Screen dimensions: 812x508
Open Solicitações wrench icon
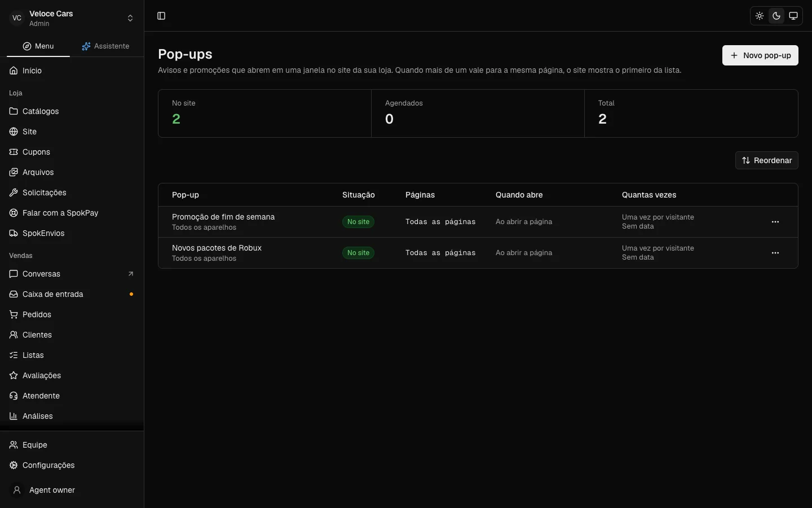[14, 192]
